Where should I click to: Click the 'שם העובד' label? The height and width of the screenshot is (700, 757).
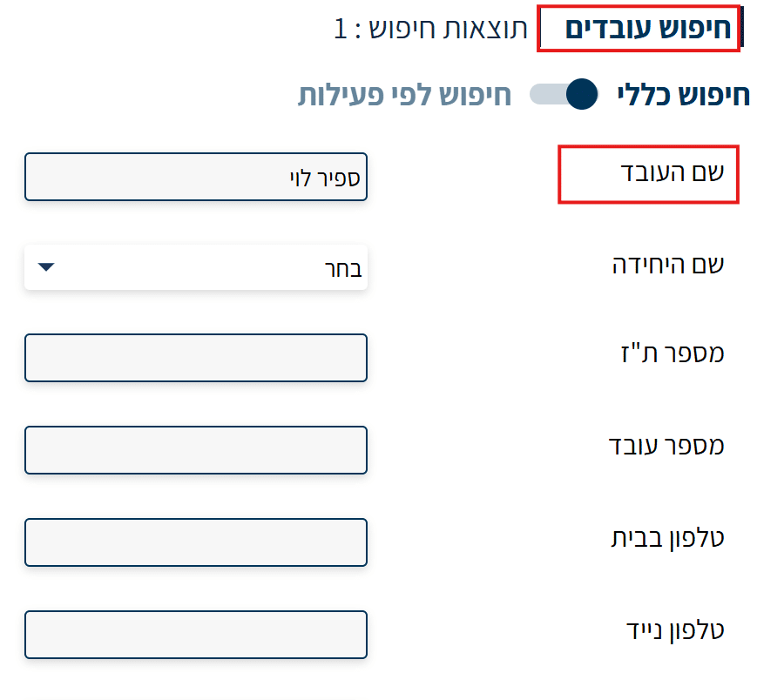point(672,172)
